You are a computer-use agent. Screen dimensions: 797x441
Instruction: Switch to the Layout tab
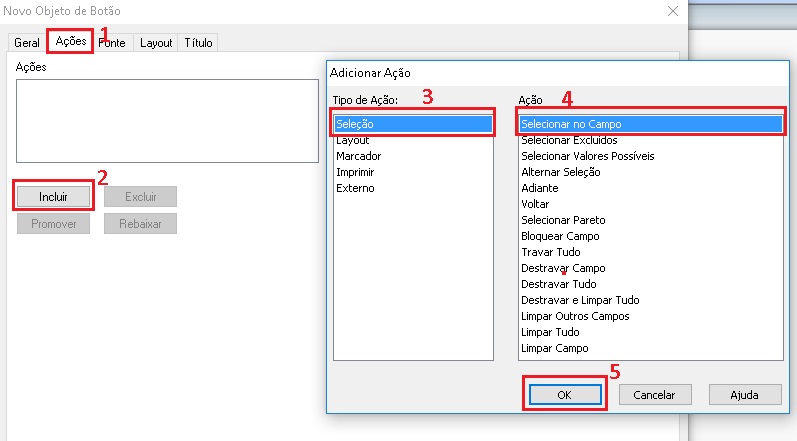tap(156, 43)
